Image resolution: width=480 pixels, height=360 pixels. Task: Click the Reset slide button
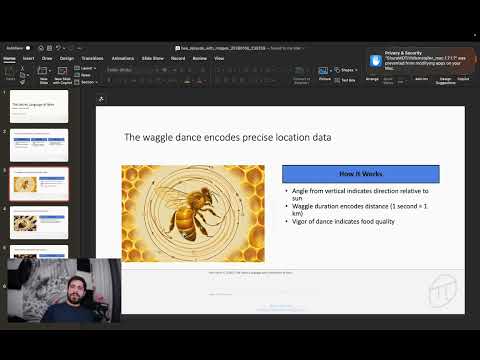pyautogui.click(x=83, y=75)
